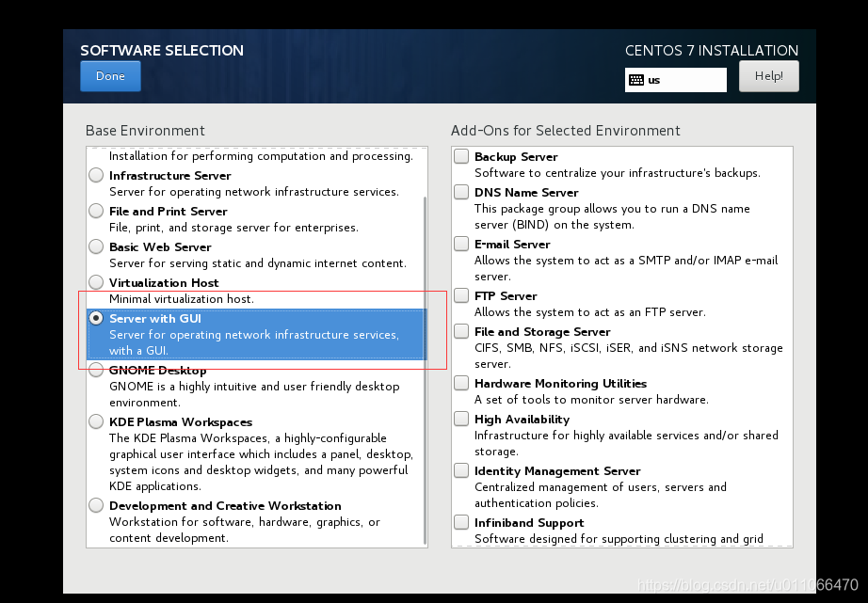The image size is (868, 603).
Task: Click 'Software to centralize your infrastructure's backups.'
Action: click(618, 172)
